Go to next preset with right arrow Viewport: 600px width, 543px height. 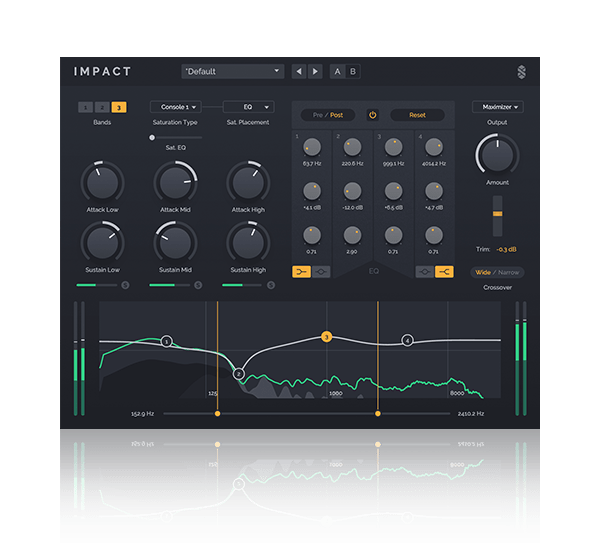(315, 72)
